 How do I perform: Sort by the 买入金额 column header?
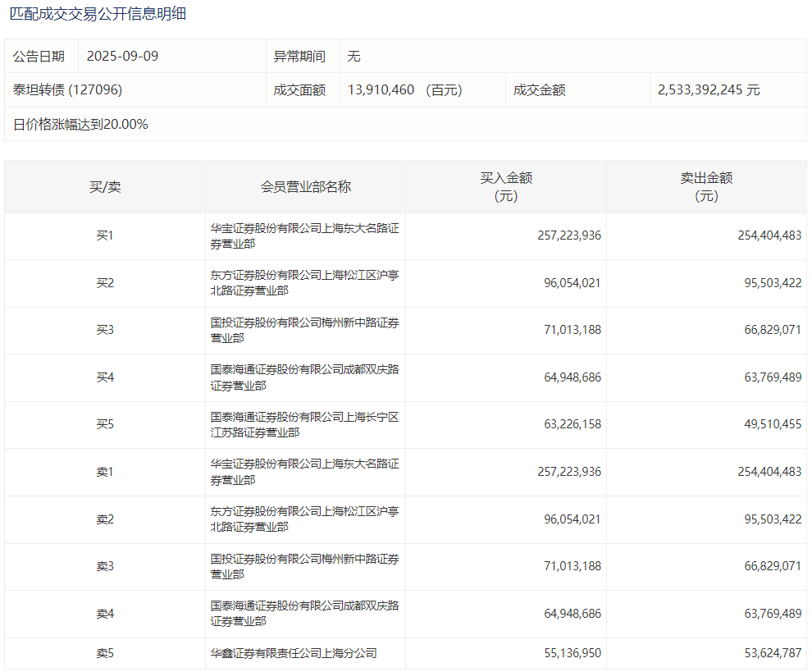click(x=506, y=187)
